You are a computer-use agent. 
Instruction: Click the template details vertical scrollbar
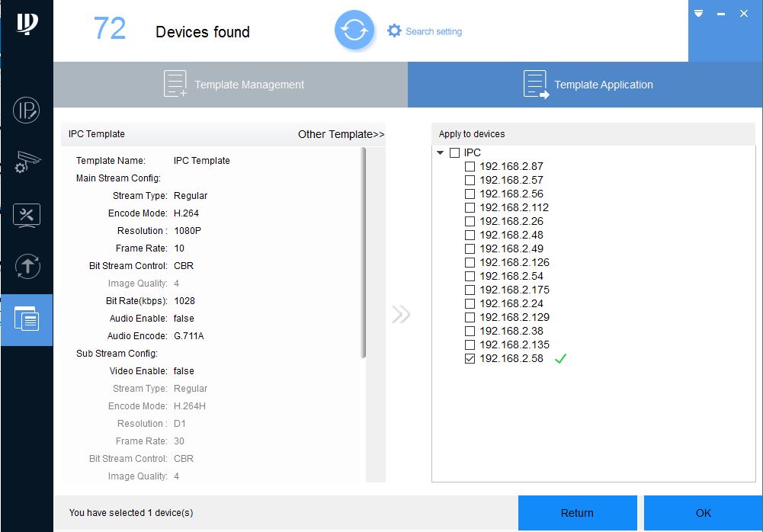pyautogui.click(x=364, y=252)
